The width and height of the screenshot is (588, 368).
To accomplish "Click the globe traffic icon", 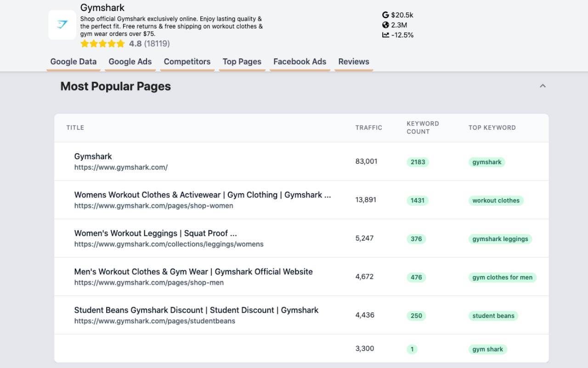I will (x=385, y=25).
